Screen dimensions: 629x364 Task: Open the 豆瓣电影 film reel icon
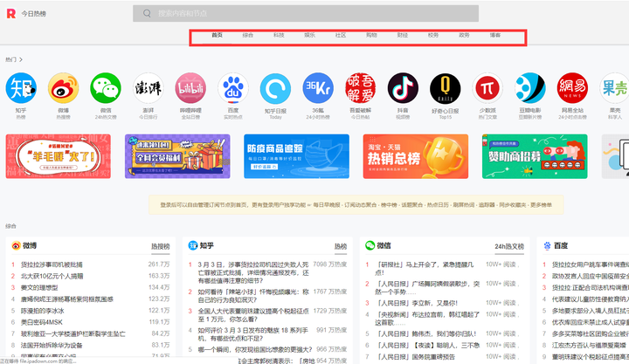(x=530, y=88)
